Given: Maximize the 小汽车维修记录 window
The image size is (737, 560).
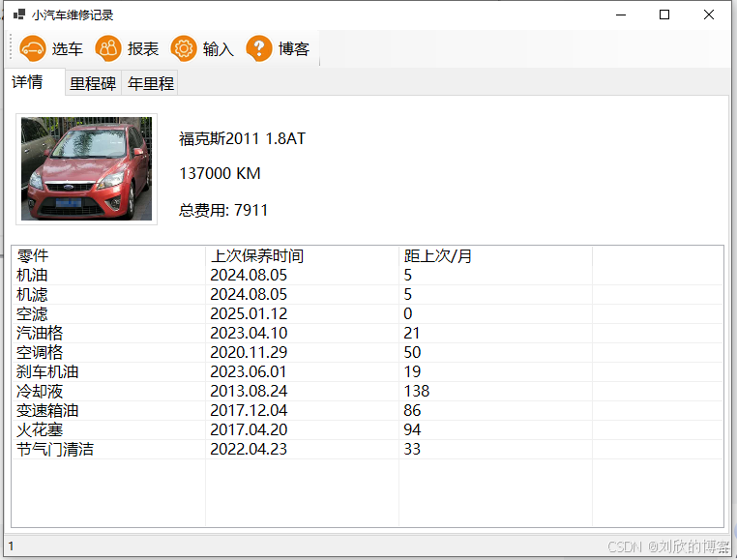Looking at the screenshot, I should (664, 15).
